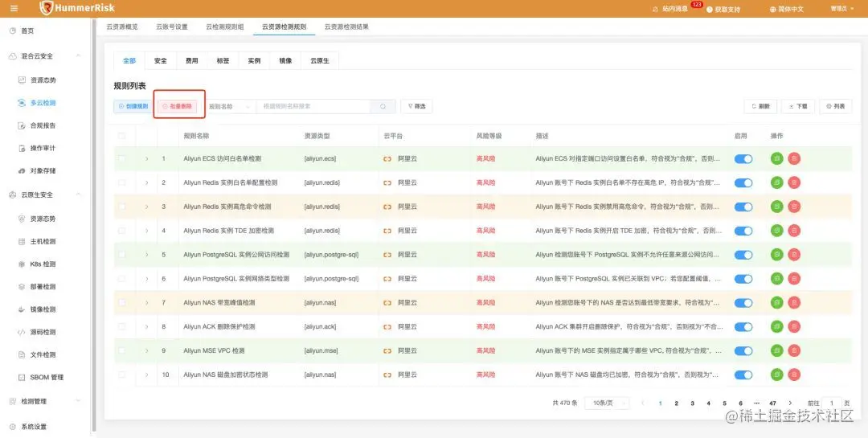Screen dimensions: 868x438
Task: Open SBOM 管理 in the sidebar
Action: 42,377
